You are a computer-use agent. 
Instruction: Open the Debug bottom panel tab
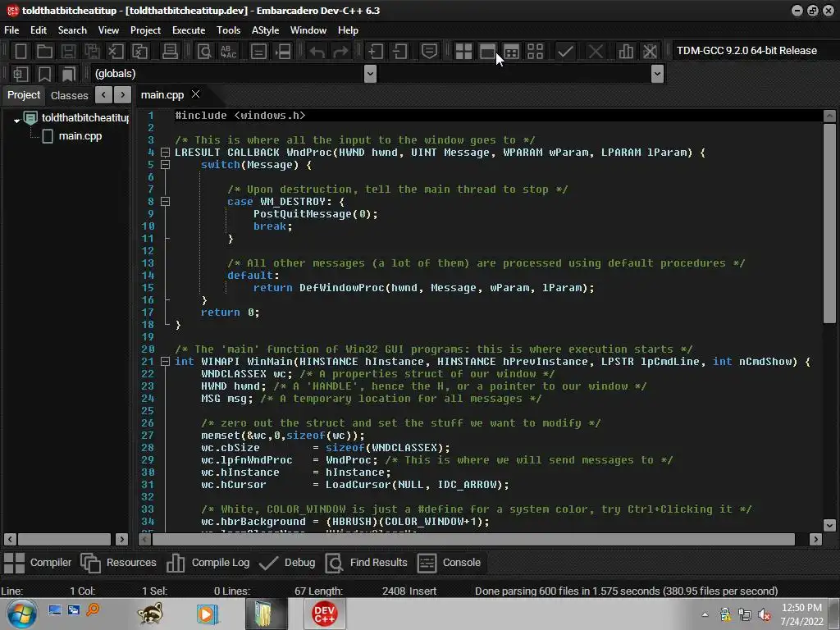click(x=286, y=563)
